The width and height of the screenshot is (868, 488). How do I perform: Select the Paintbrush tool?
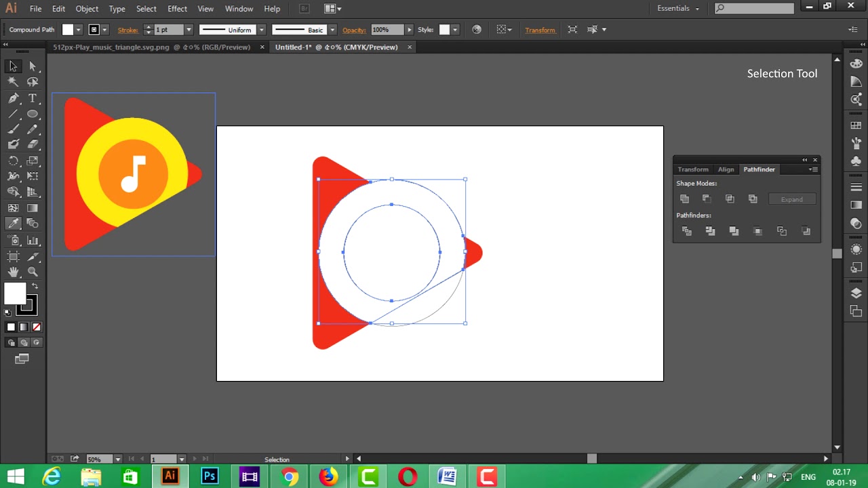(13, 129)
